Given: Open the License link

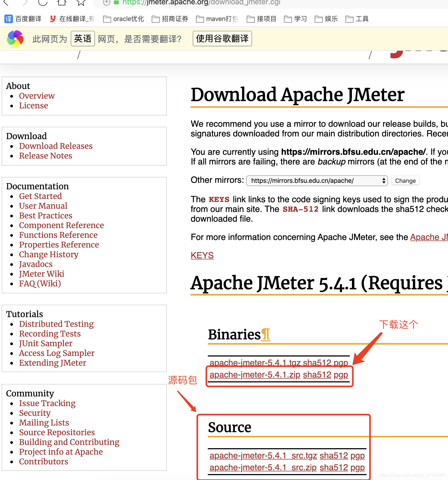Looking at the screenshot, I should click(34, 105).
